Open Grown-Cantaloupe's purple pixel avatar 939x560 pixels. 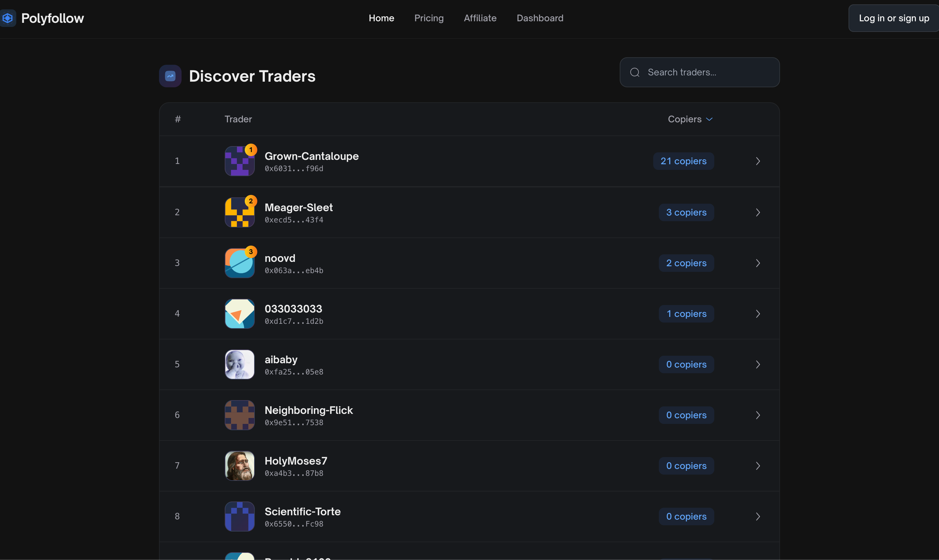pos(240,161)
